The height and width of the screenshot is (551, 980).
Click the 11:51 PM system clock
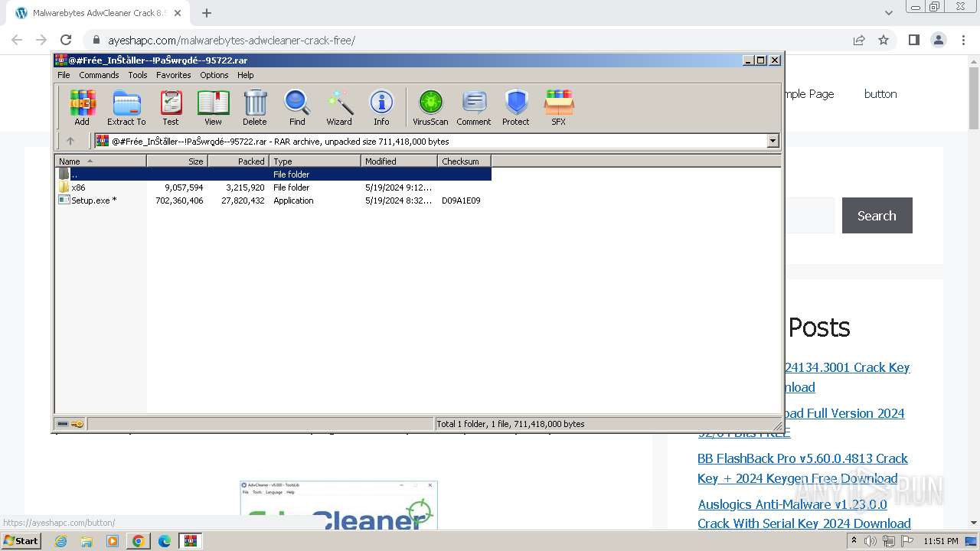coord(941,541)
